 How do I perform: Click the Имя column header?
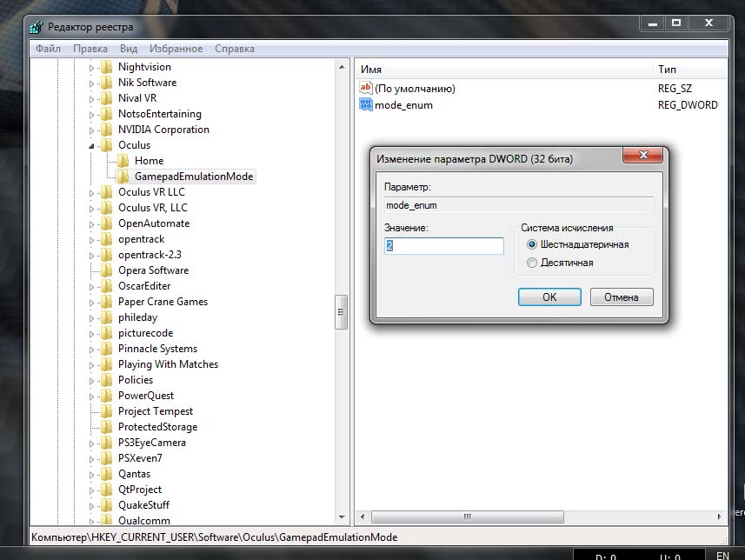(x=502, y=70)
